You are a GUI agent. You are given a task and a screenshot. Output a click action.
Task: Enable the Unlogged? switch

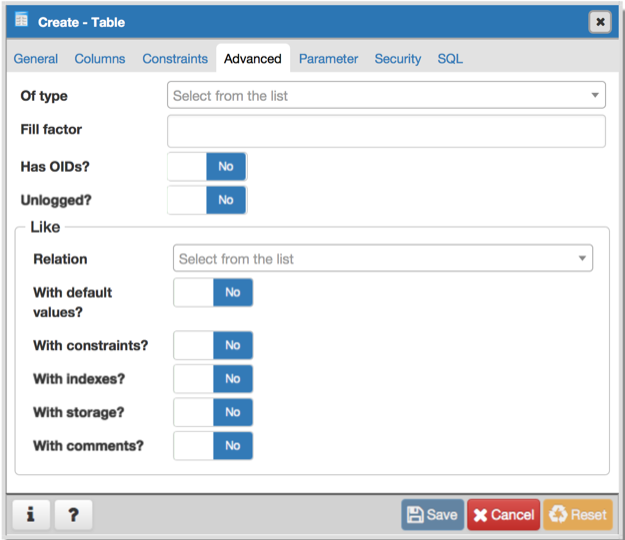click(207, 200)
